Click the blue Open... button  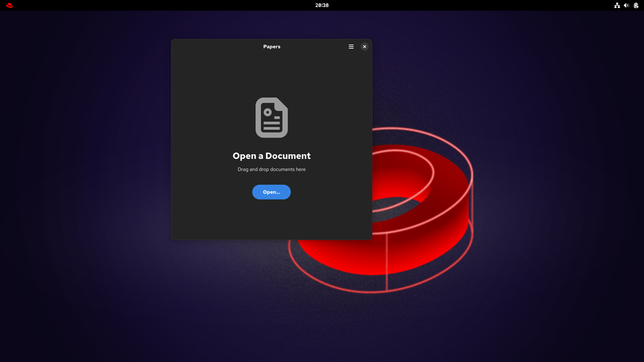click(x=271, y=192)
